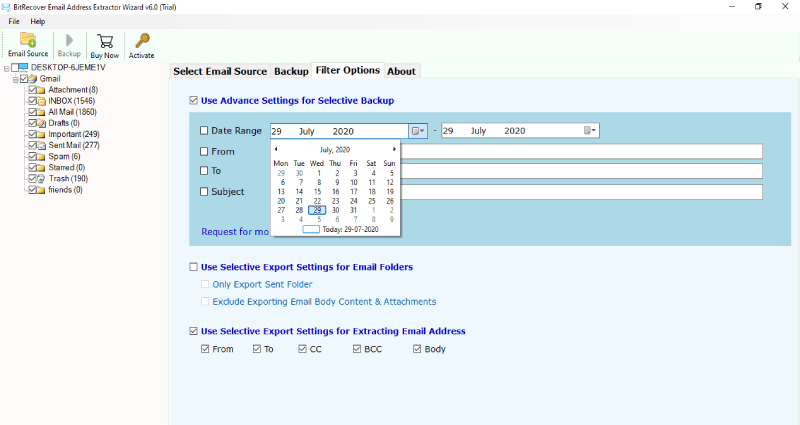
Task: Toggle the BCC extraction checkbox
Action: coord(357,349)
